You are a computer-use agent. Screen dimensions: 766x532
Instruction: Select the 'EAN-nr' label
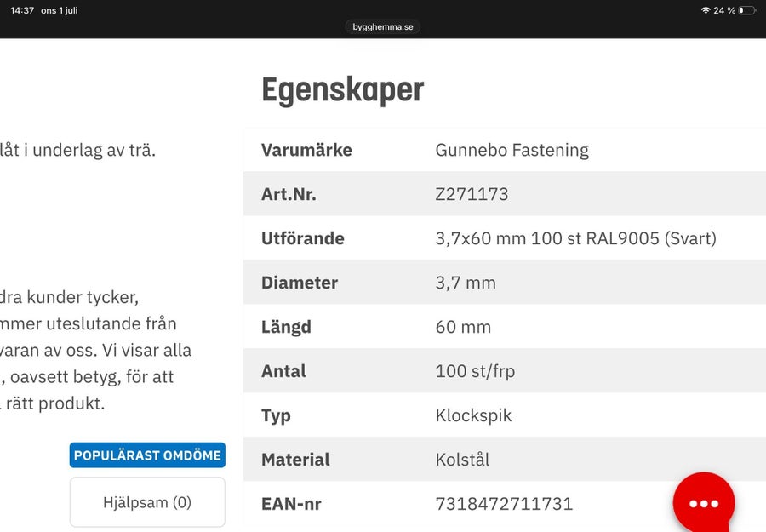(x=291, y=504)
